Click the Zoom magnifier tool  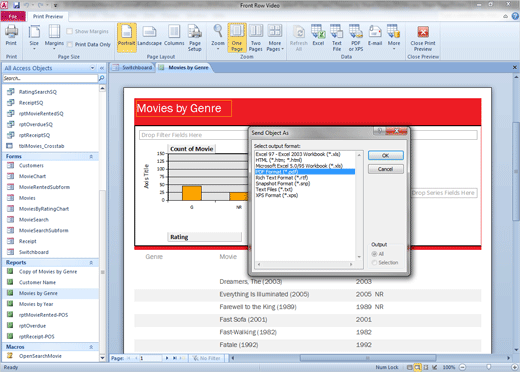tap(218, 37)
